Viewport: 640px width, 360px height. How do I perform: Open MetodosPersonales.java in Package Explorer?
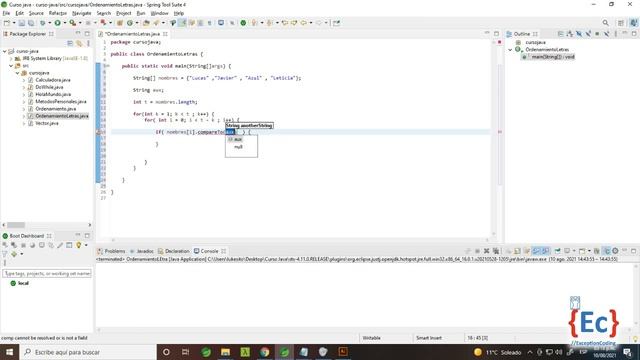point(61,102)
